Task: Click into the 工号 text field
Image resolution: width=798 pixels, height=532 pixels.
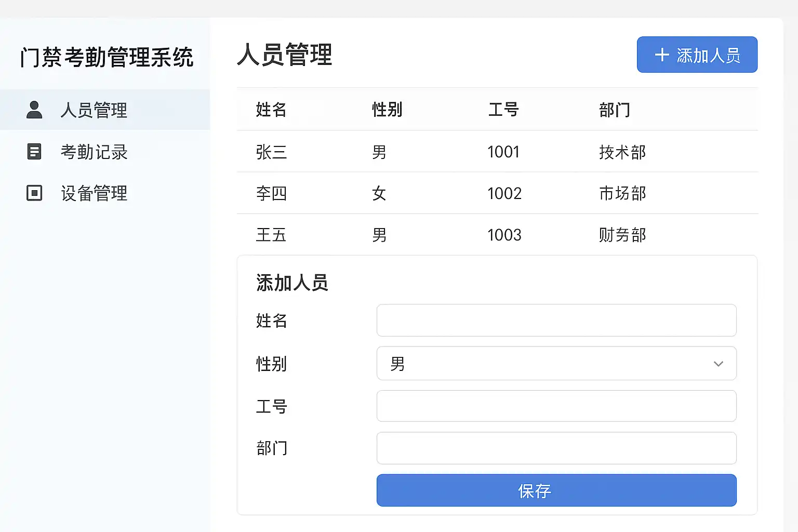Action: click(556, 406)
